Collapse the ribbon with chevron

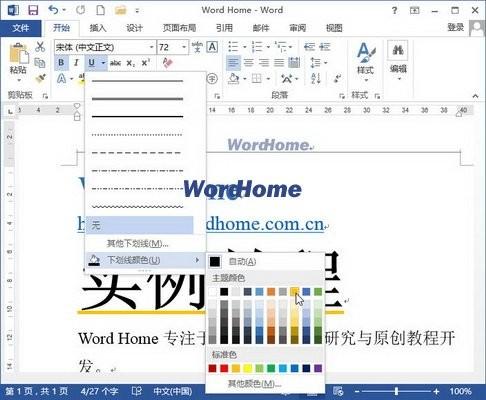click(x=475, y=96)
